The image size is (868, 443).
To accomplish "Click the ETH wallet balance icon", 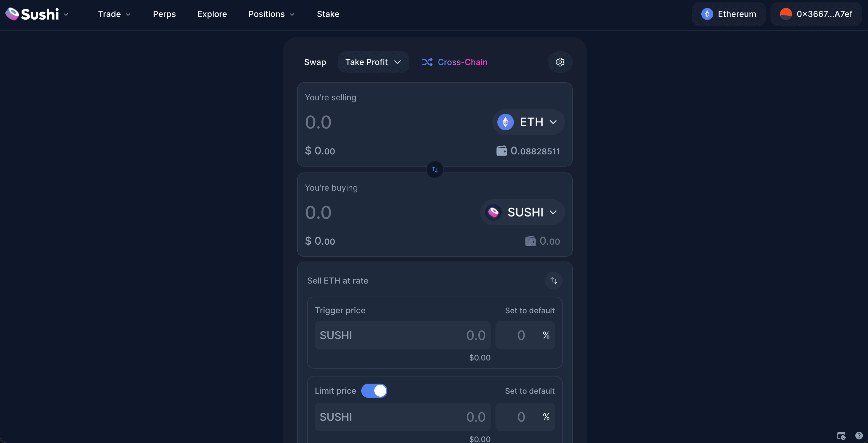I will (501, 151).
